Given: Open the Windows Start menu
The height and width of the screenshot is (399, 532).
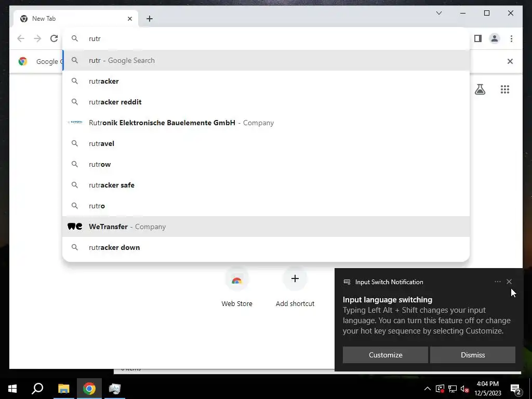Looking at the screenshot, I should 12,389.
